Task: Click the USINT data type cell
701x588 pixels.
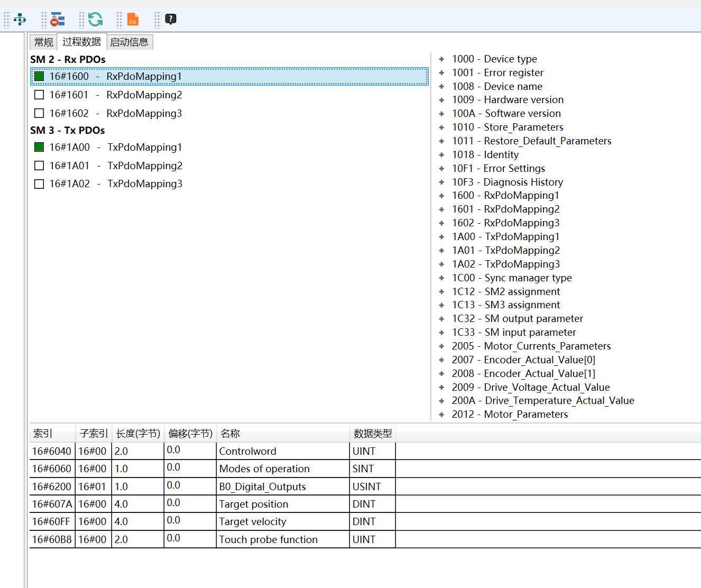Action: (x=372, y=486)
